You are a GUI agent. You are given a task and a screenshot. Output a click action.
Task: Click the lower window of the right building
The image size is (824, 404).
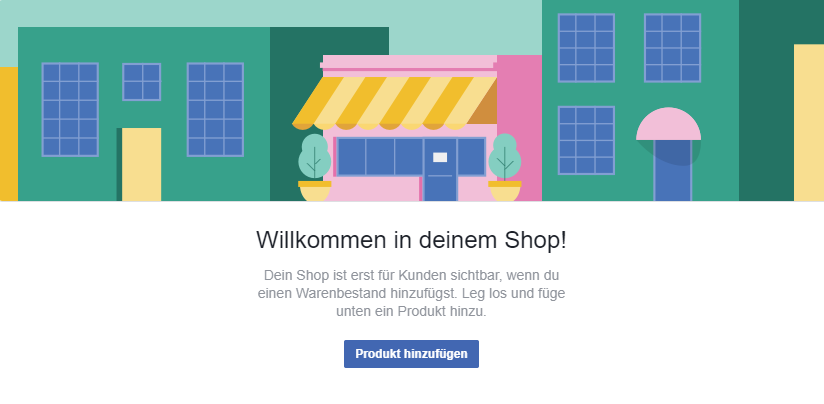click(x=586, y=140)
